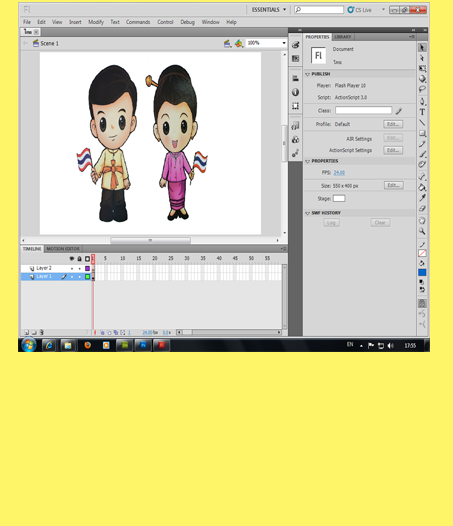Select the Text tool in toolbar
This screenshot has height=526, width=453.
point(422,112)
